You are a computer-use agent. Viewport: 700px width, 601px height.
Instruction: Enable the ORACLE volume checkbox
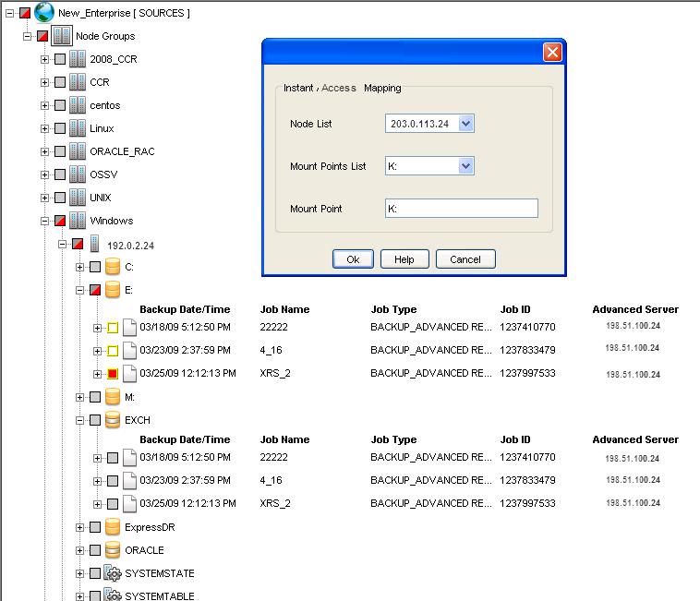tap(95, 550)
